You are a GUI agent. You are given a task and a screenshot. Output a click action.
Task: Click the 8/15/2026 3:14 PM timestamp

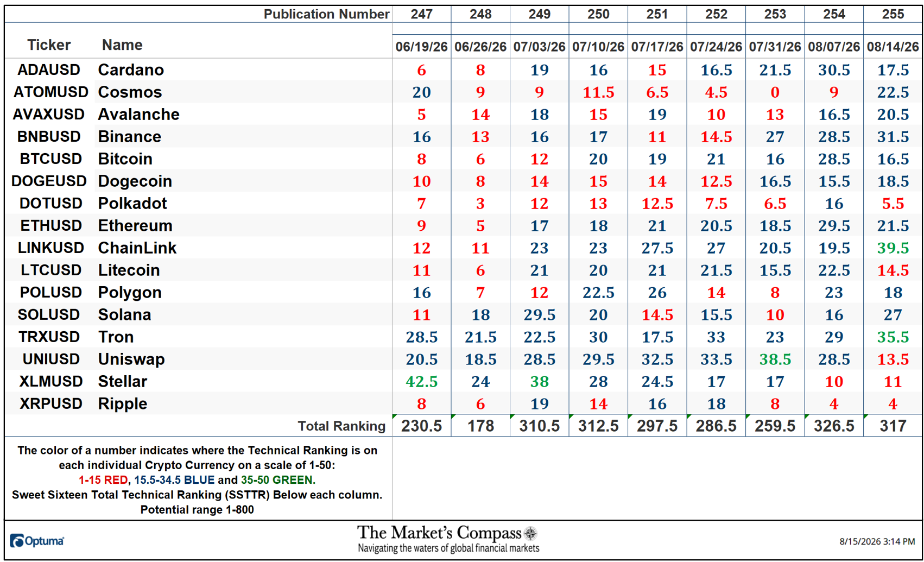(x=877, y=541)
